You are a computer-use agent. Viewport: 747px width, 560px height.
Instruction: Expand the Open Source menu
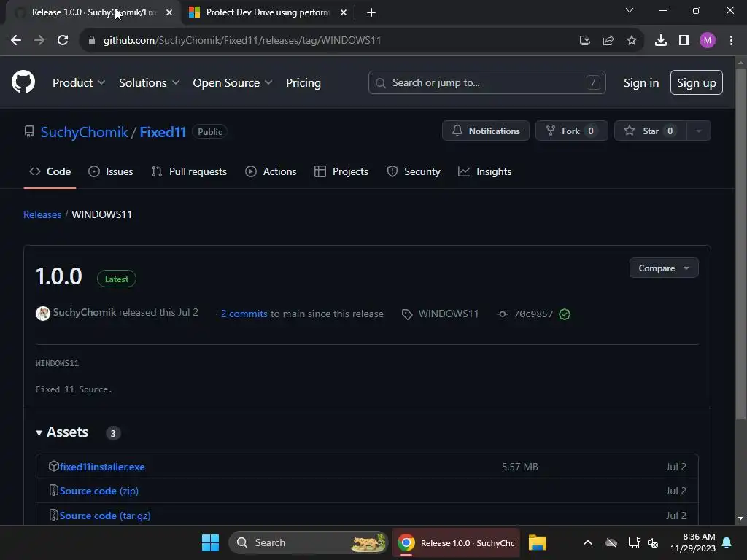[233, 82]
